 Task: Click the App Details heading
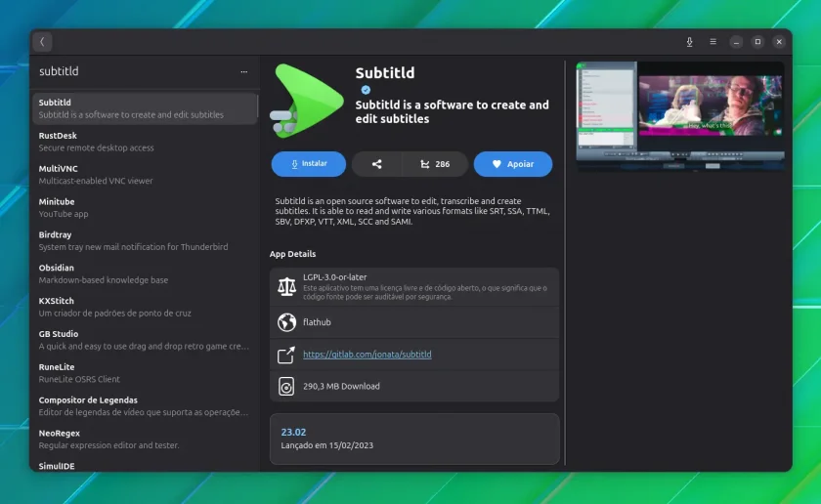(292, 254)
